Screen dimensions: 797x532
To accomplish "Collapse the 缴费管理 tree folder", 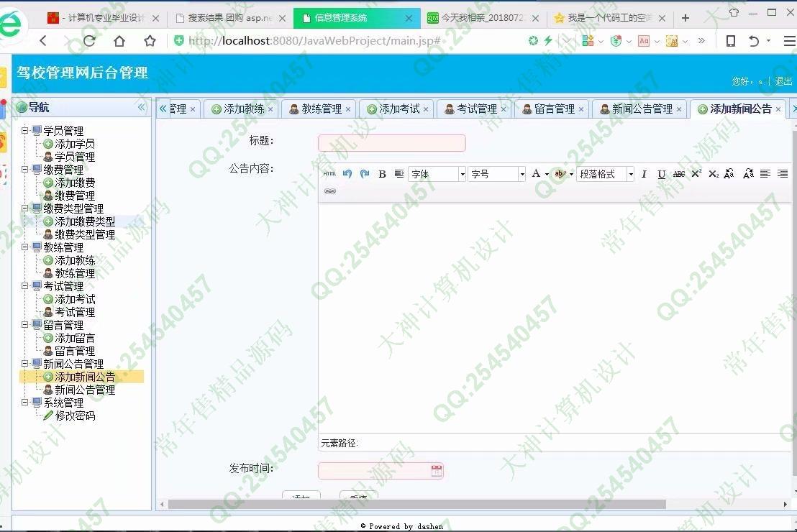I will point(25,169).
